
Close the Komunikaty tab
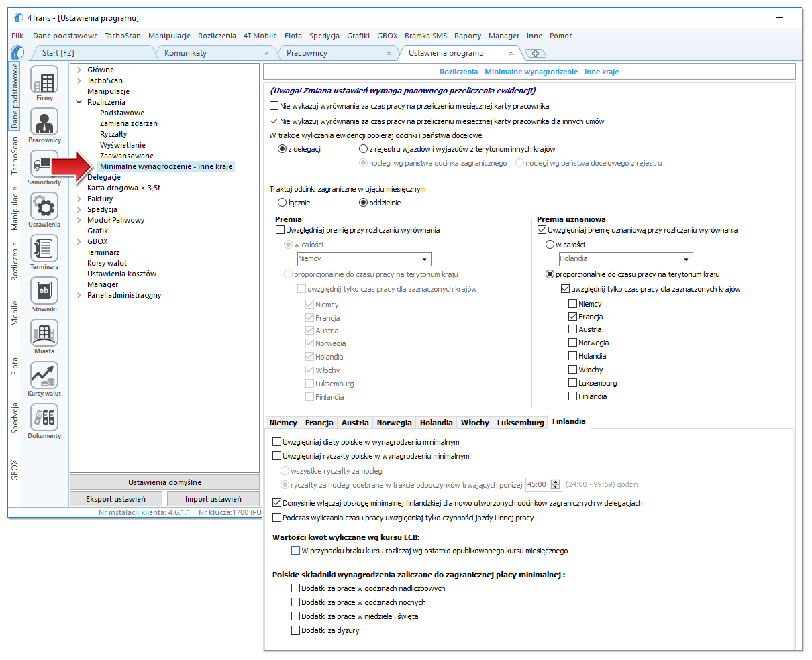click(x=267, y=54)
